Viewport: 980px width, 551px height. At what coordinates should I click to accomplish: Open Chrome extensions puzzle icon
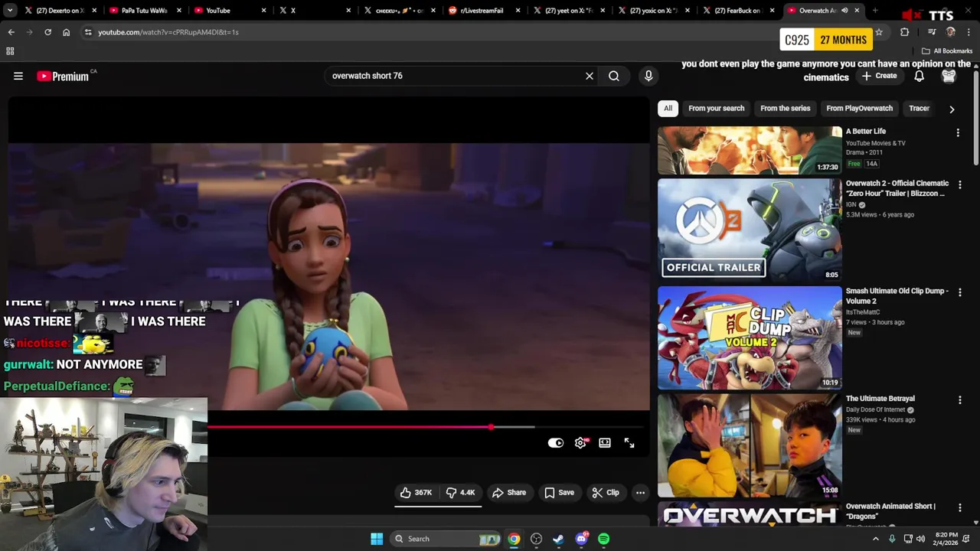pyautogui.click(x=905, y=32)
